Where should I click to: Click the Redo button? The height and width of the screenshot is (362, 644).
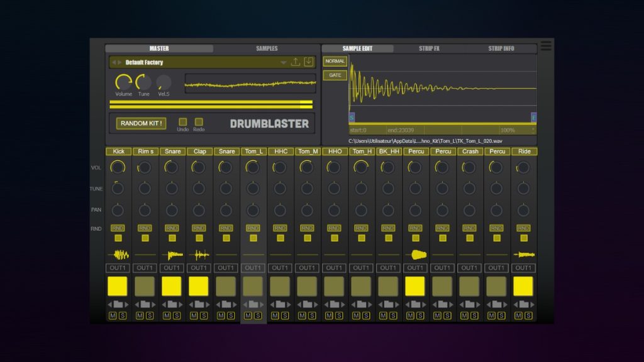pyautogui.click(x=199, y=122)
